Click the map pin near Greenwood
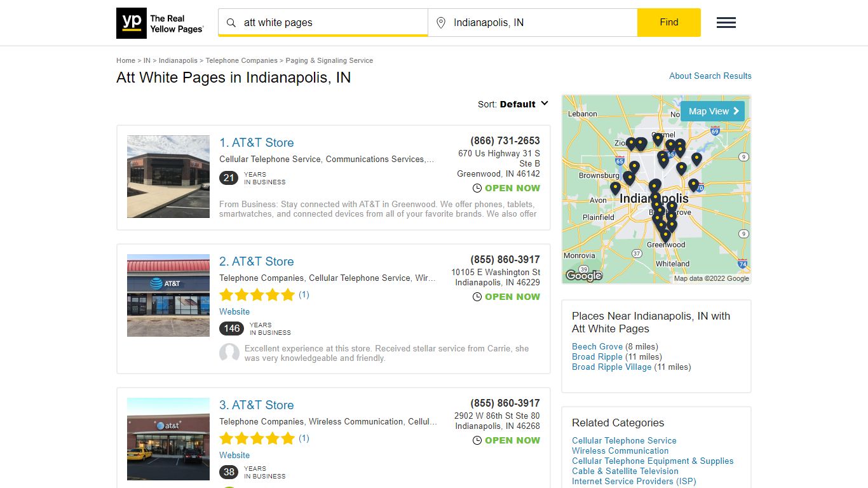Viewport: 868px width, 488px height. 665,236
